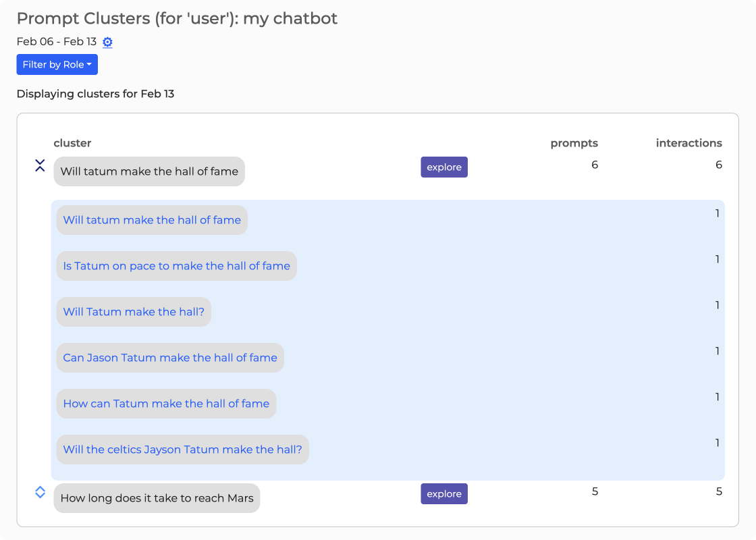Open the Filter by Role dropdown
This screenshot has height=540, width=756.
[57, 65]
